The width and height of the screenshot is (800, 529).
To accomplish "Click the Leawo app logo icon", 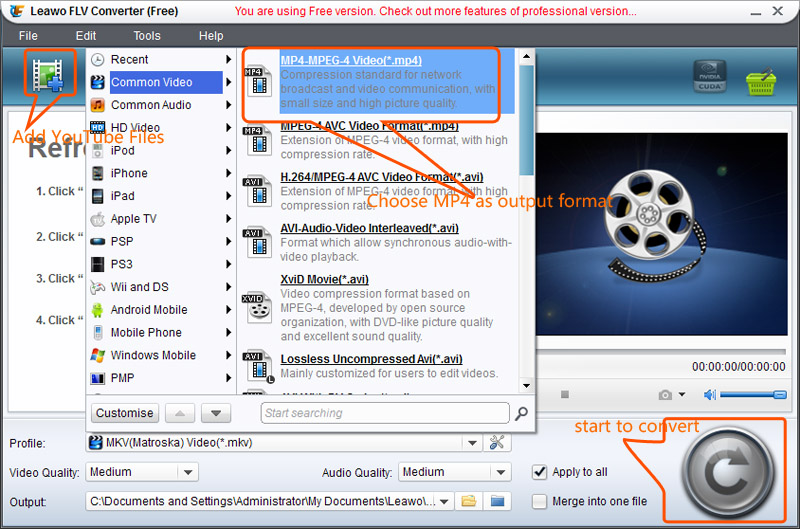I will click(x=17, y=11).
